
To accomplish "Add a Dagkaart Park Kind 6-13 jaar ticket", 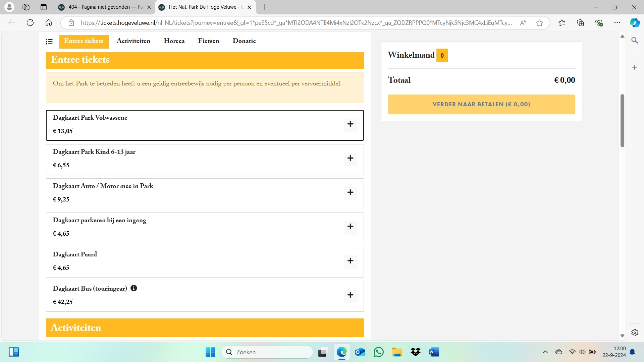I will click(350, 159).
